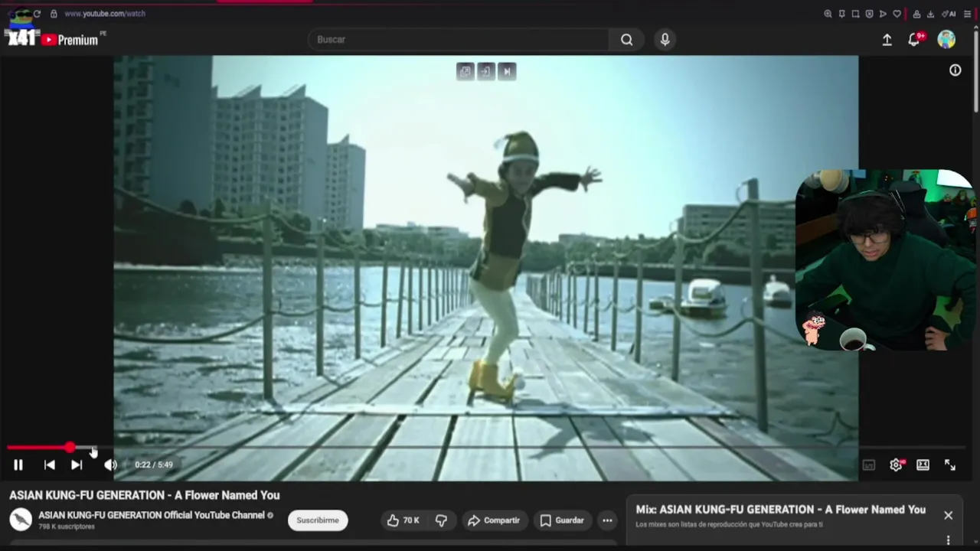
Task: Click the middle overlay icon with arrow into box
Action: tap(485, 71)
